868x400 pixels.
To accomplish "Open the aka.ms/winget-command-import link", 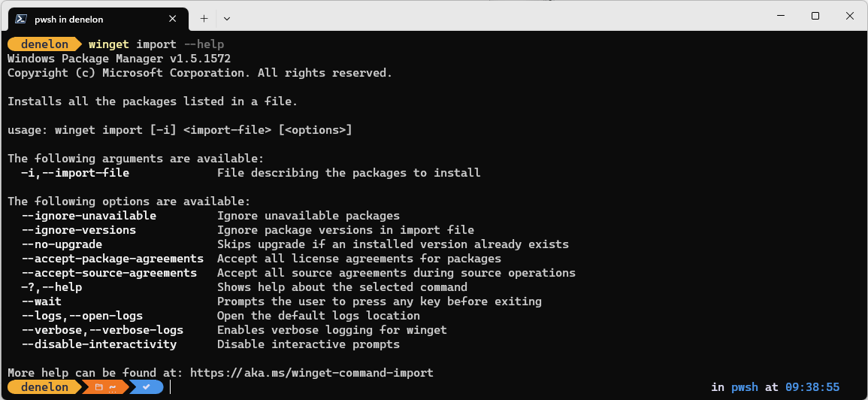I will pos(312,372).
